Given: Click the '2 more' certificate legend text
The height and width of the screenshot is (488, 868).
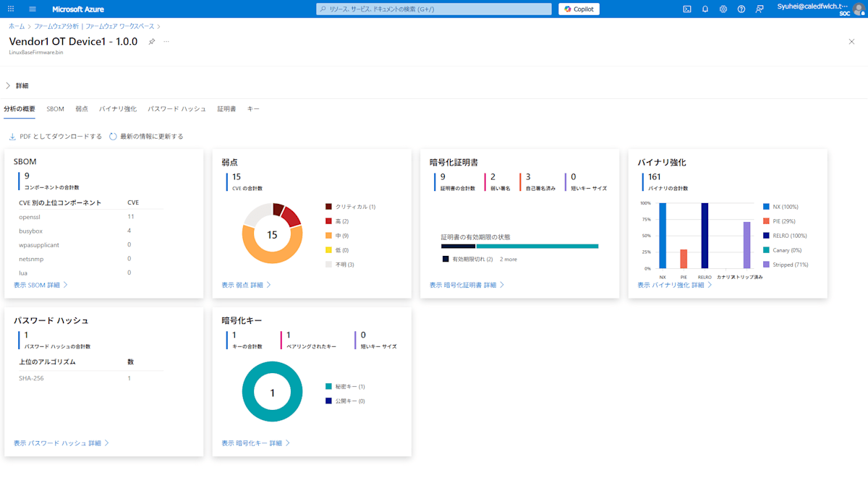Looking at the screenshot, I should 509,259.
